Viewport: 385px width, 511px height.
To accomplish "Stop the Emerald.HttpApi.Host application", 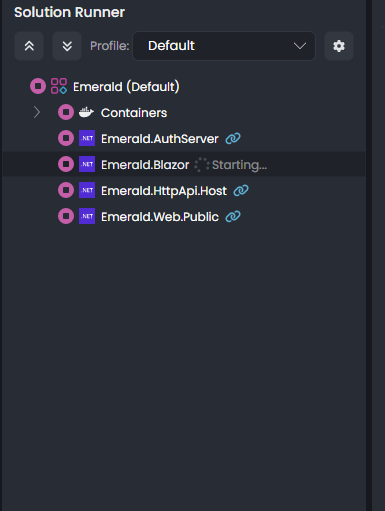I will coord(66,190).
